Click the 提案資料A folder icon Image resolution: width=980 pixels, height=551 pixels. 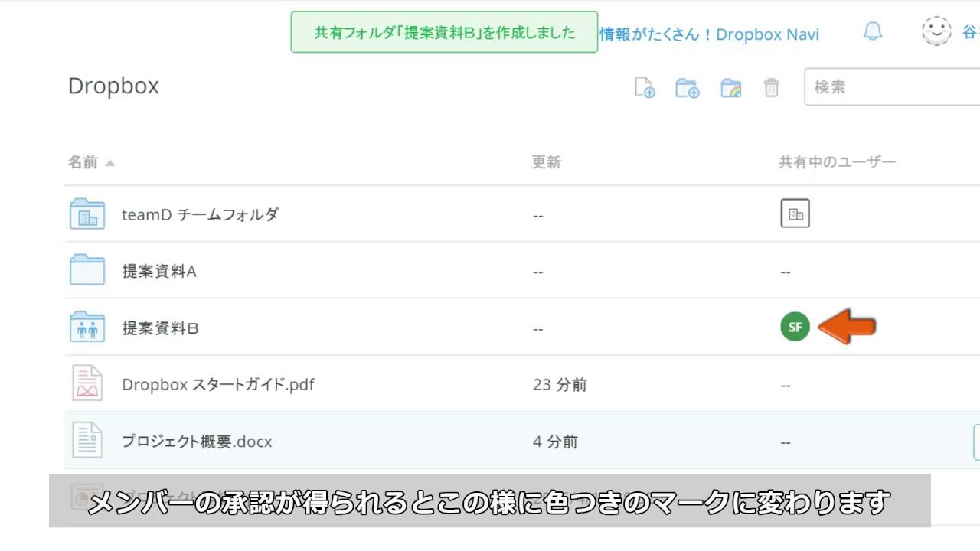tap(87, 270)
